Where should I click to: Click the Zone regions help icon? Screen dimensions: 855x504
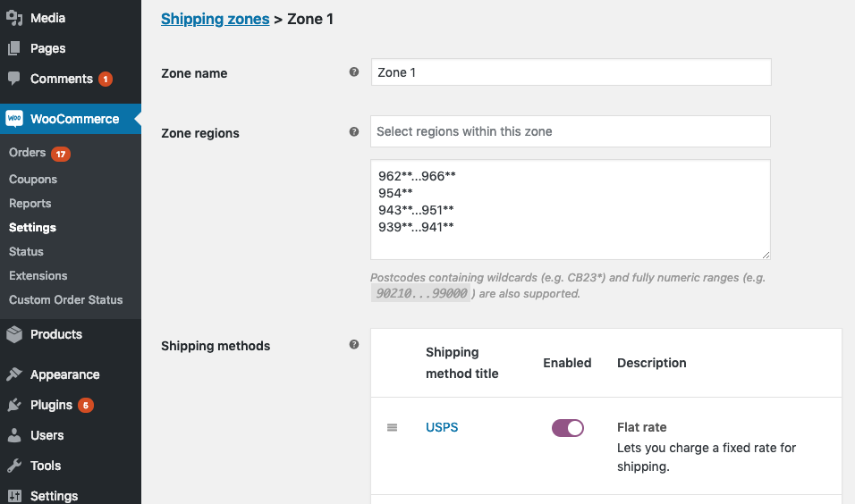(354, 132)
